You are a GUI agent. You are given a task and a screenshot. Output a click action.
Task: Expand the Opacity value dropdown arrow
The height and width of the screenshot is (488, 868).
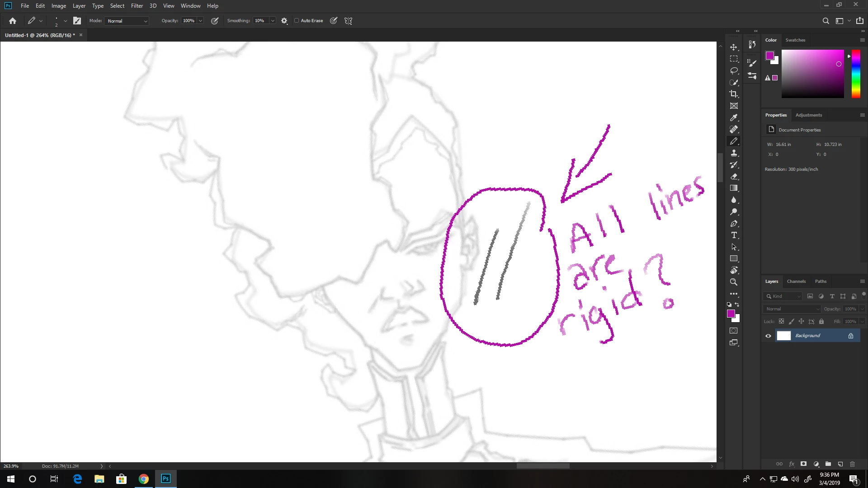coord(200,21)
